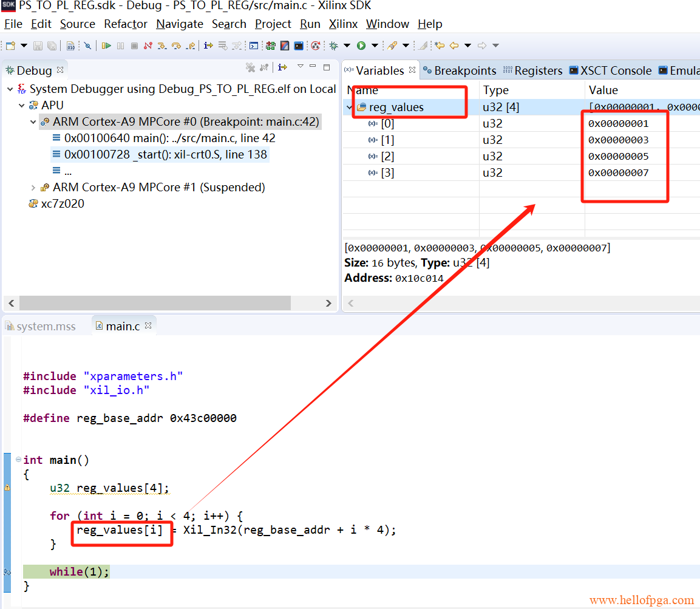Click the Debug view horizontal scrollbar
The height and width of the screenshot is (609, 700).
154,303
